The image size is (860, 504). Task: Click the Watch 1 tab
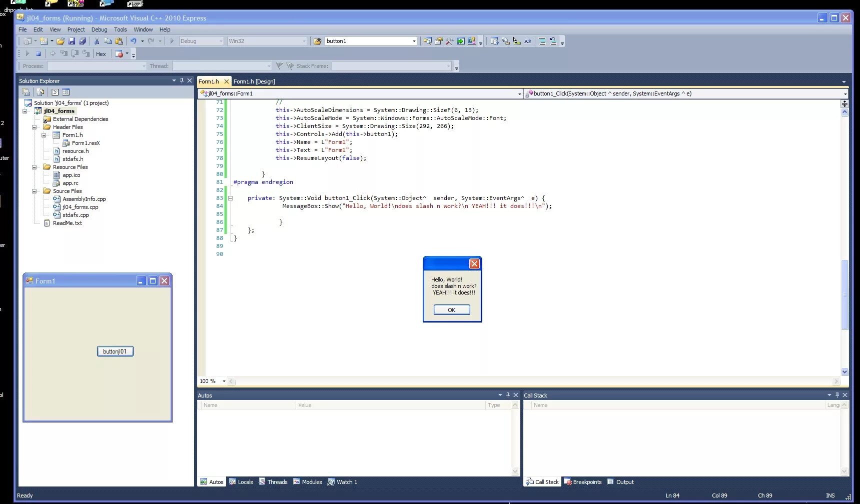(342, 482)
